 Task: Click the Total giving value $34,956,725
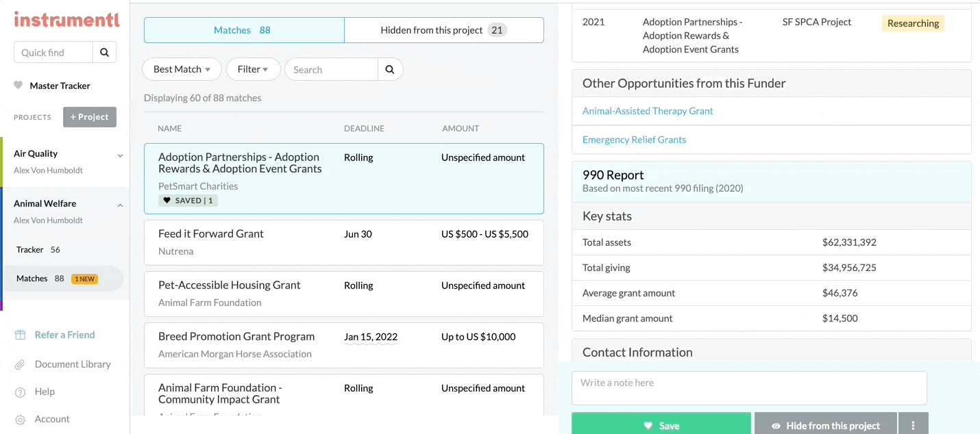849,268
